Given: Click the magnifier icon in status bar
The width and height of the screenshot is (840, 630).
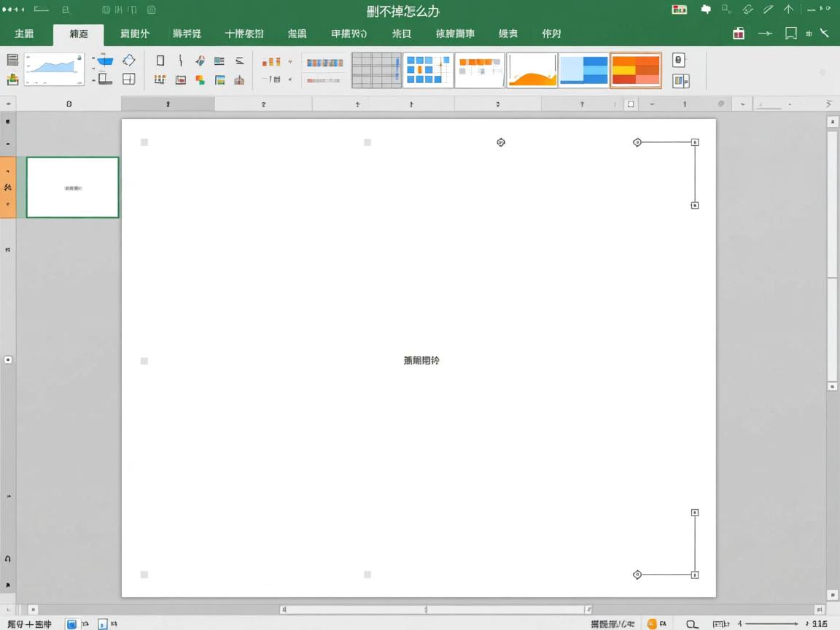Looking at the screenshot, I should [x=692, y=624].
